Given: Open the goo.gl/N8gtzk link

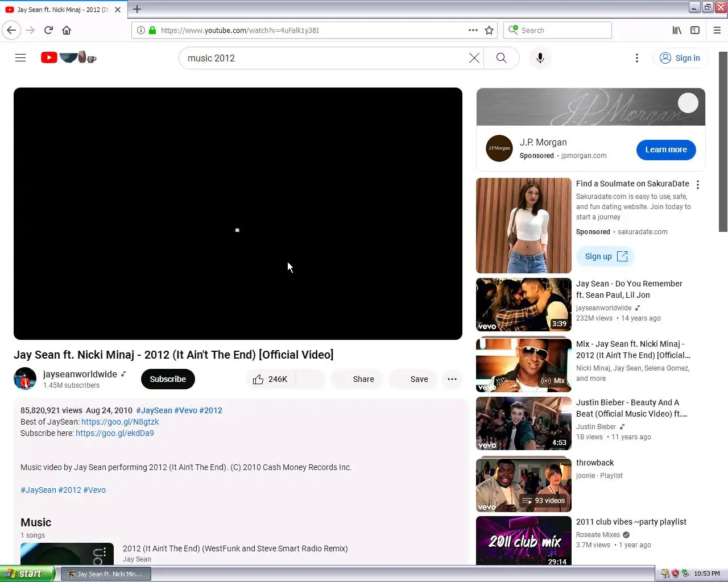Looking at the screenshot, I should (x=120, y=422).
